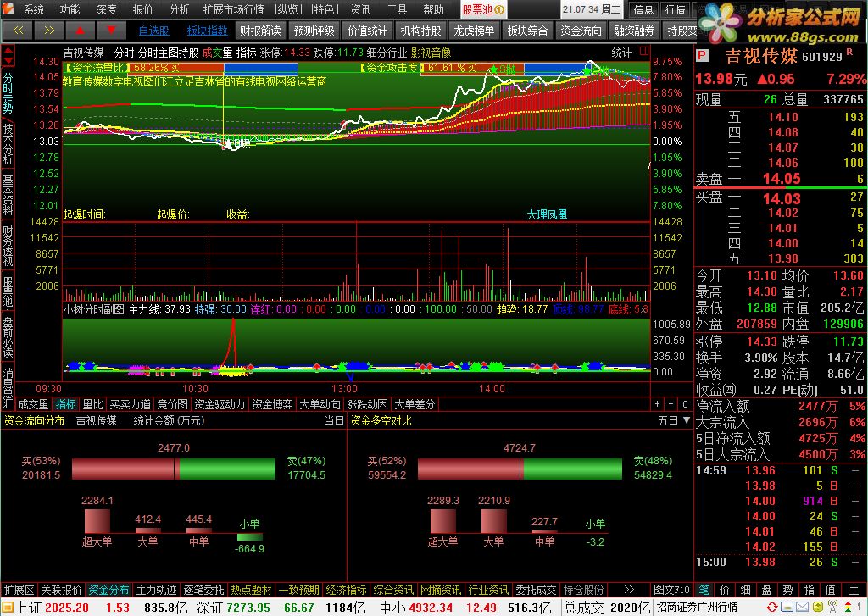Click the 板块综合 toolbar button

[x=527, y=31]
